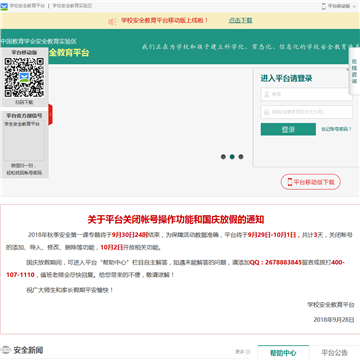Click the mobile app QR code image

24,77
